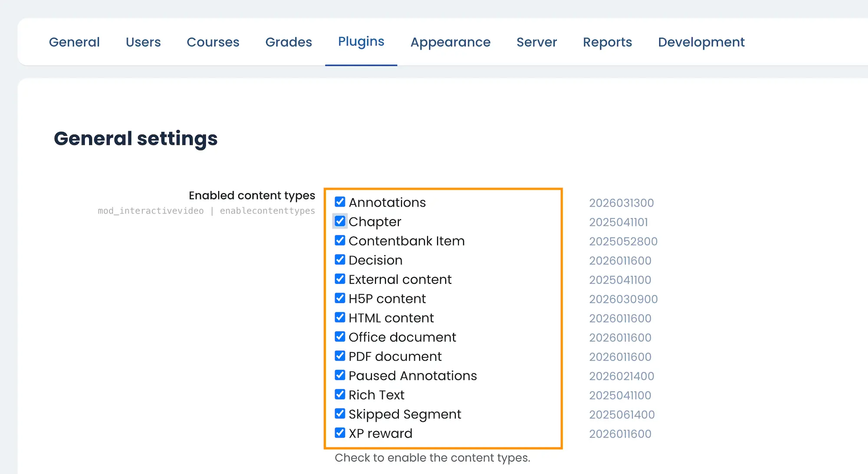Viewport: 868px width, 474px height.
Task: Click version number 2025052800
Action: (623, 241)
